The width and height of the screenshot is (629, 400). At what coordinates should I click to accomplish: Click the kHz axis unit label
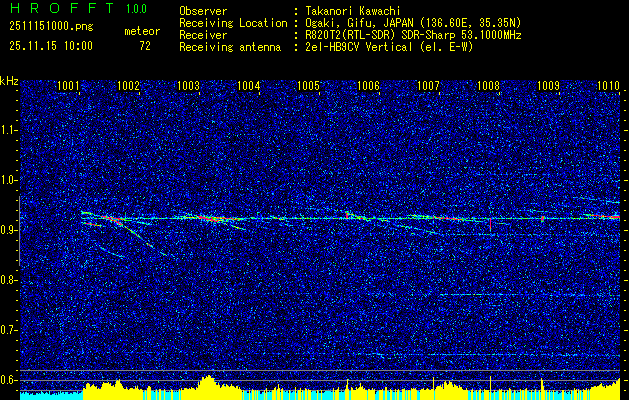click(x=9, y=81)
